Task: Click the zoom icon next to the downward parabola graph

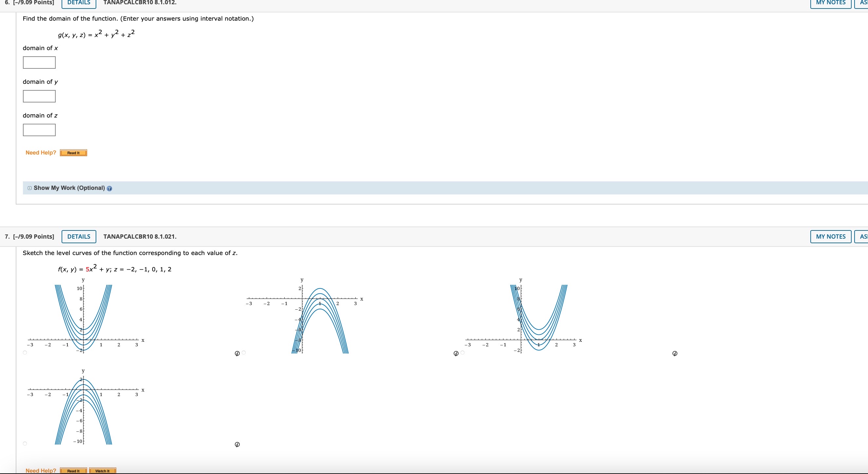Action: tap(456, 353)
